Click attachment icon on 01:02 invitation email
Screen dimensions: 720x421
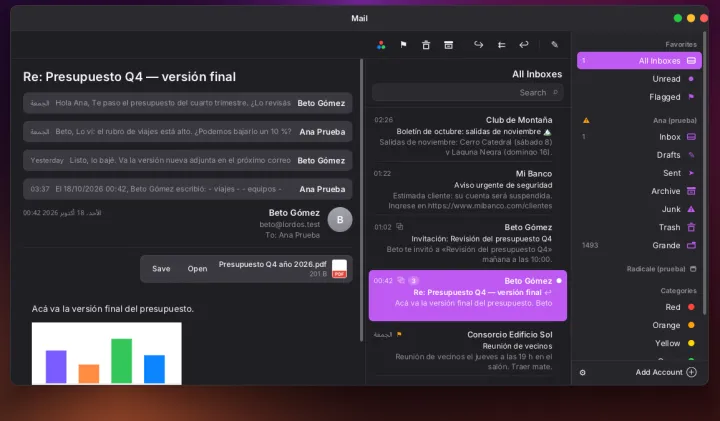[x=399, y=227]
